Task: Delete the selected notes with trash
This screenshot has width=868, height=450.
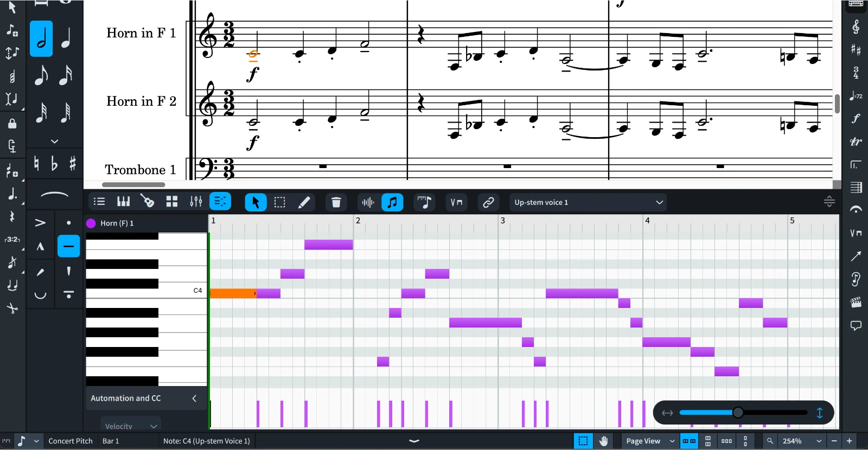Action: (x=336, y=202)
